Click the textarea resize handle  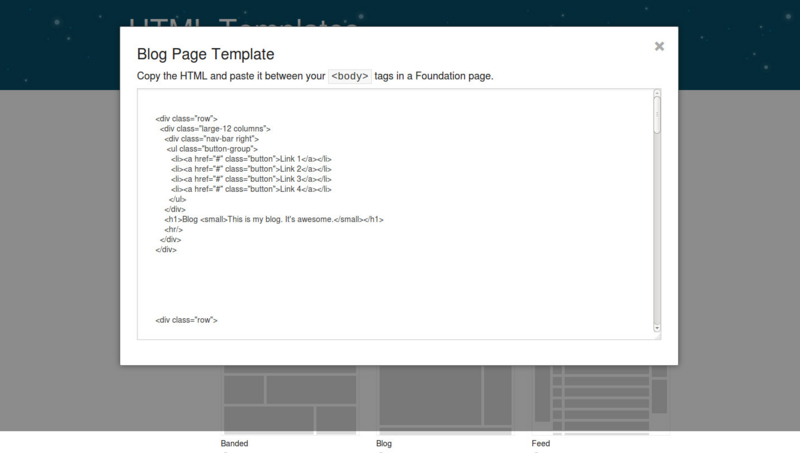[x=657, y=336]
